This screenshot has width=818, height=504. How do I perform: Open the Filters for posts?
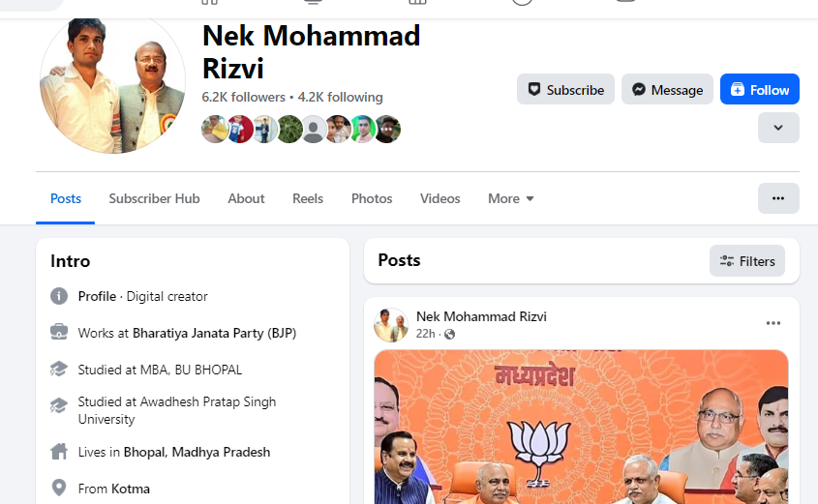pos(747,260)
